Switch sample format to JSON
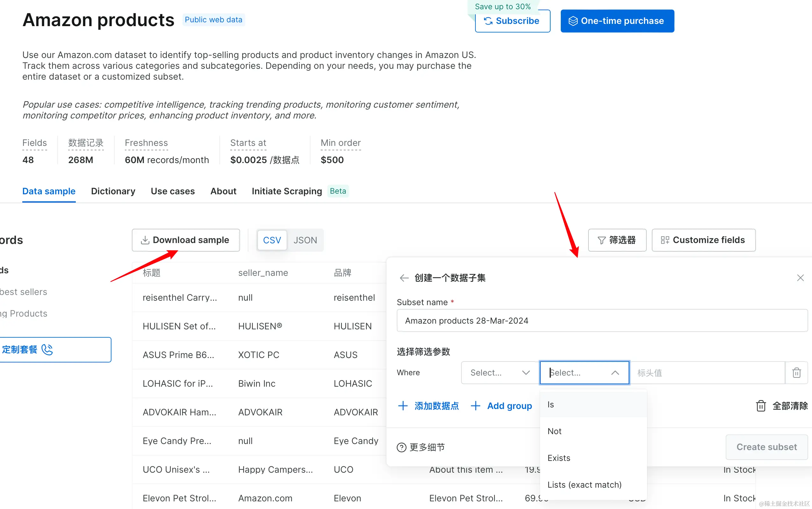Viewport: 812px width, 509px height. click(305, 240)
